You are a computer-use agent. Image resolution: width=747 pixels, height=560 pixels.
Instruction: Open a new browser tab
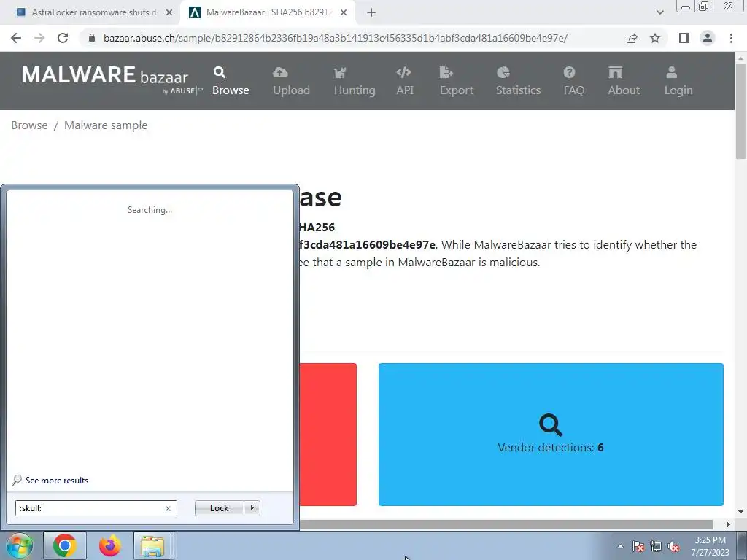371,12
